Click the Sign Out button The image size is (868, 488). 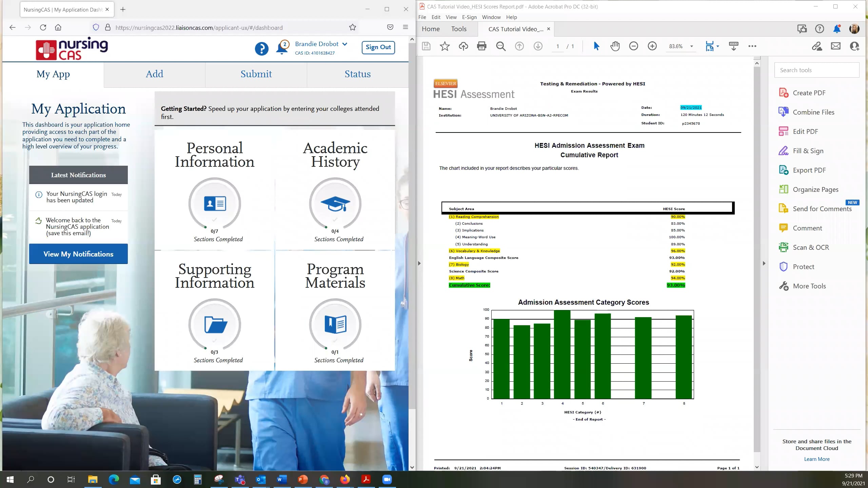(x=378, y=47)
